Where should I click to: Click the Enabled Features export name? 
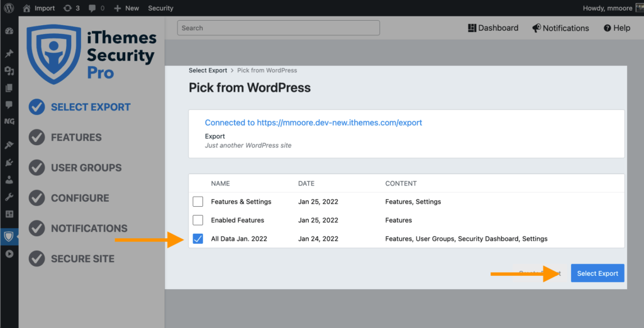coord(237,220)
